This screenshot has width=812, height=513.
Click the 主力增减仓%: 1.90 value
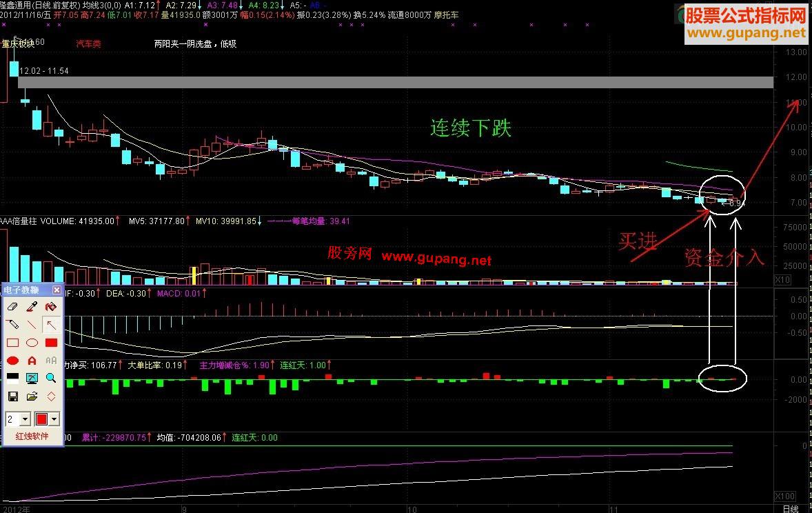(234, 365)
